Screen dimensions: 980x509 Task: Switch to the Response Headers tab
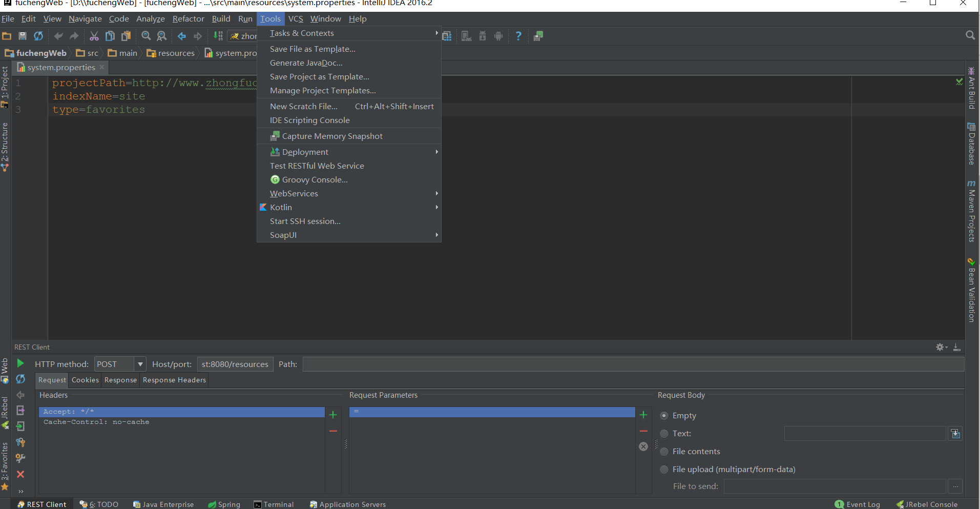(x=174, y=380)
